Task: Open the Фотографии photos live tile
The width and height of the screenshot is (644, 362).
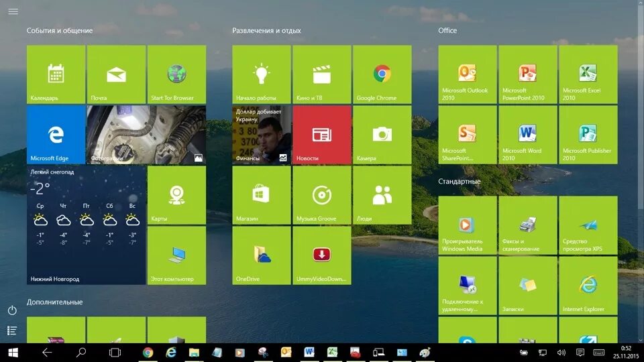Action: [147, 135]
